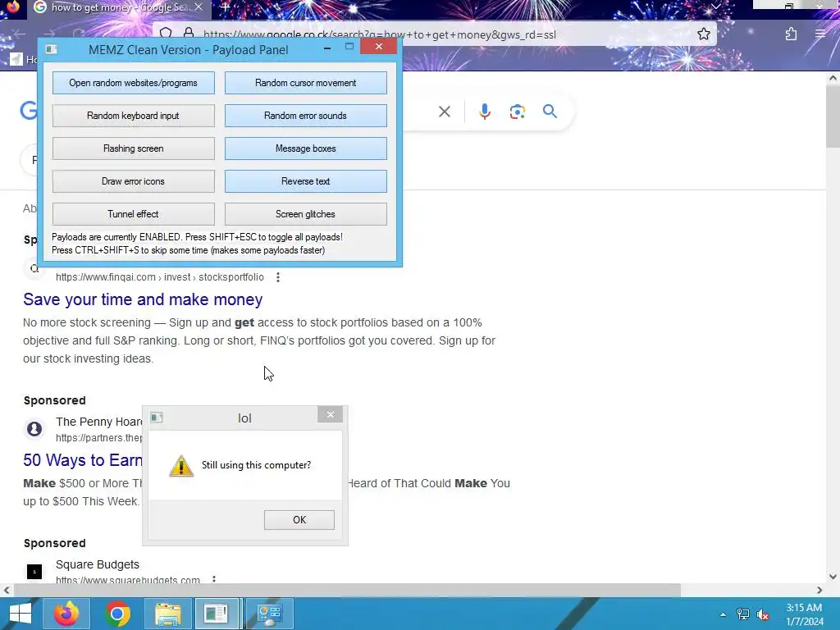Launch Firefox from the taskbar
This screenshot has width=840, height=630.
click(x=66, y=614)
